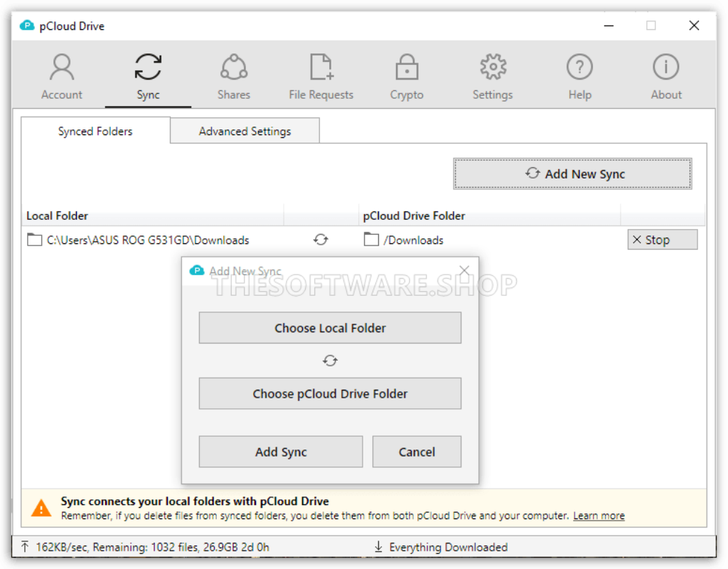This screenshot has height=569, width=728.
Task: Open the Settings gear section
Action: (x=493, y=77)
